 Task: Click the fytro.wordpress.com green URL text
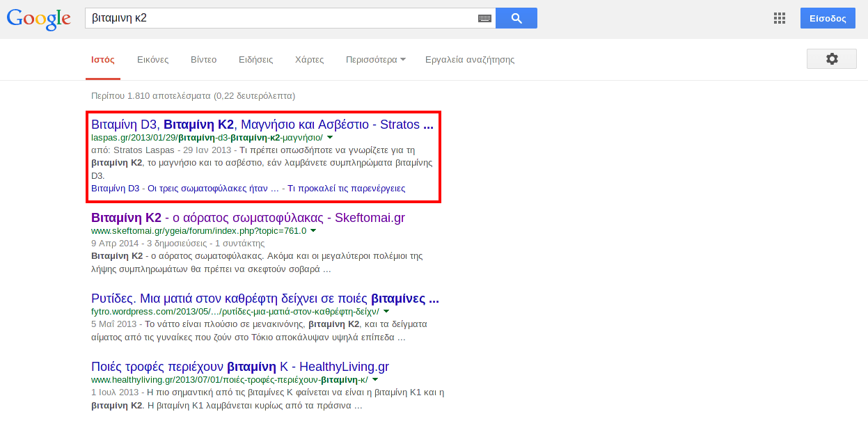235,312
